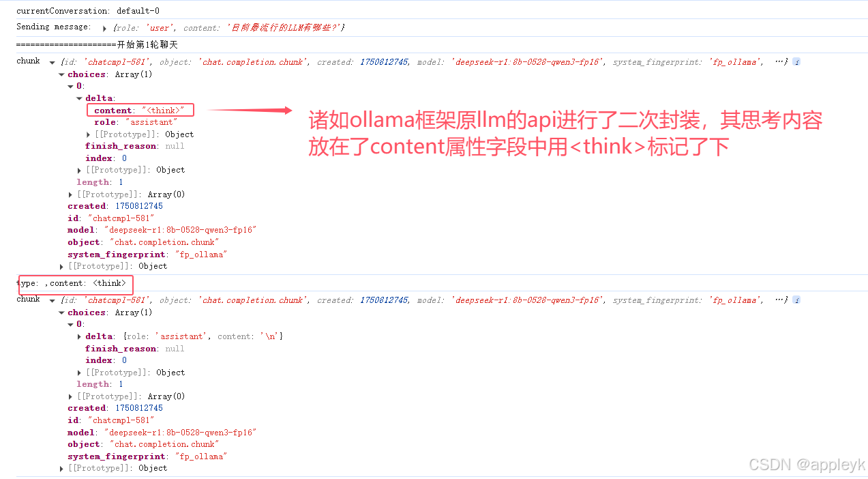Viewport: 868px width, 479px height.
Task: Select first model "deepseek-r1:8b-0528-qwen3-fp16" property line
Action: coord(162,230)
